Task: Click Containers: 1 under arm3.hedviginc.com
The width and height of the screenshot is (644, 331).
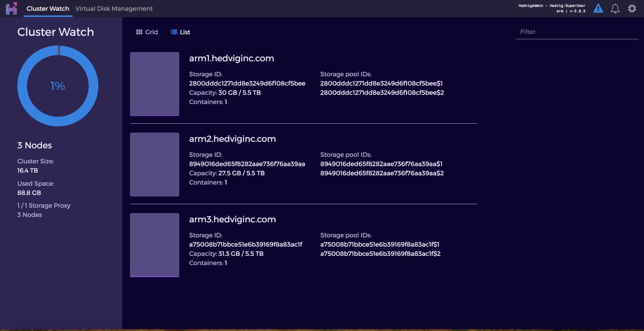Action: point(208,263)
